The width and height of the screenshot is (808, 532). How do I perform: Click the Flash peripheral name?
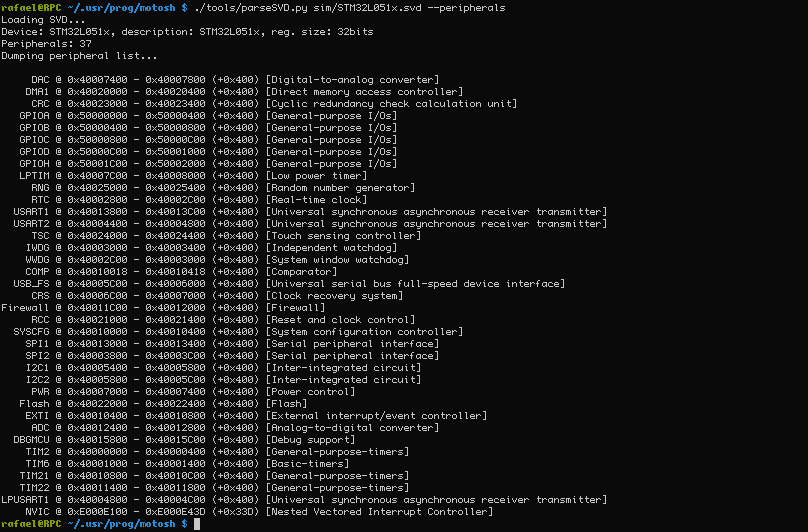(35, 404)
